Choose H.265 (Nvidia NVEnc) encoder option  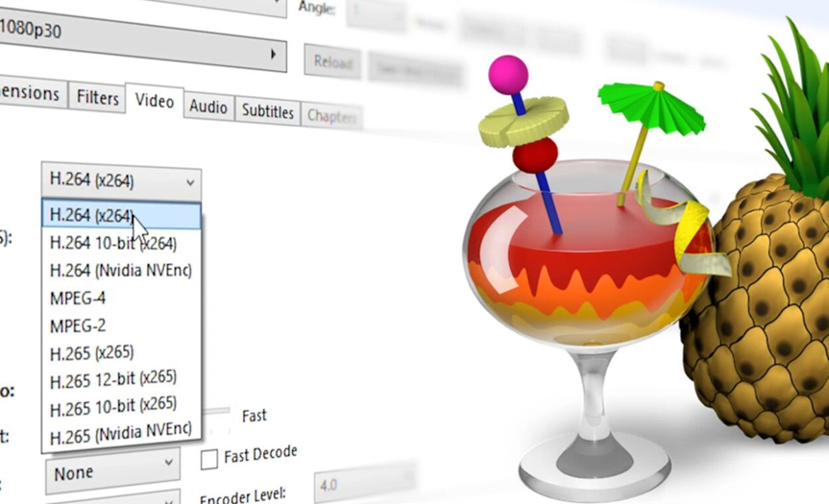(x=121, y=434)
